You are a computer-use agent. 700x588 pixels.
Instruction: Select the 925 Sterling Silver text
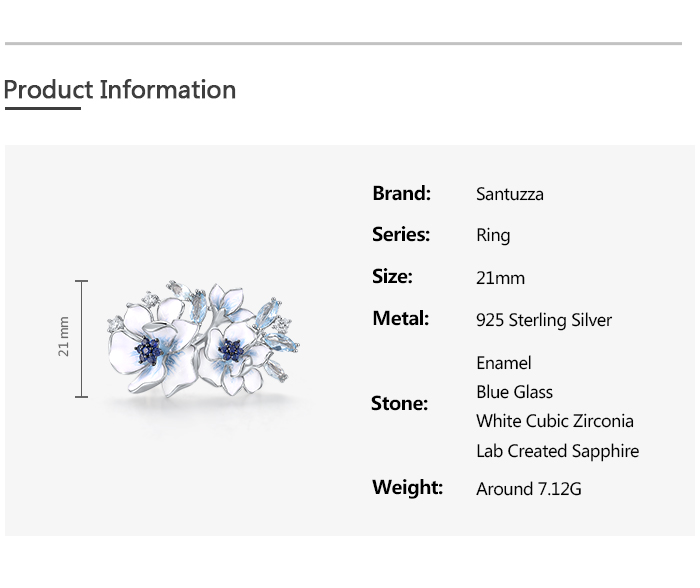(x=544, y=321)
